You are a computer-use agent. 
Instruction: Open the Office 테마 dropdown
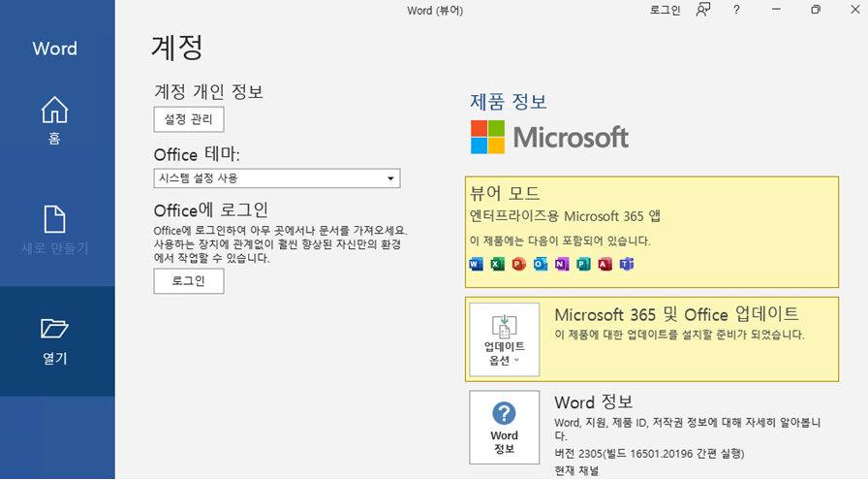point(277,178)
